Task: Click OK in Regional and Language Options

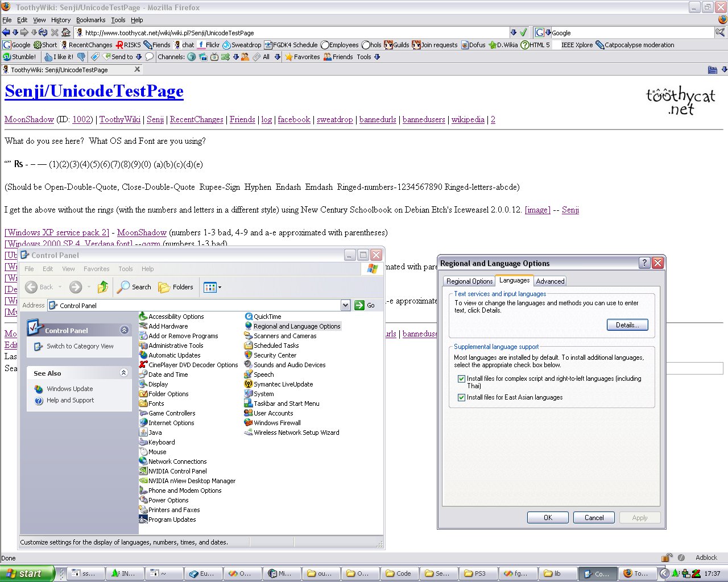Action: [x=548, y=517]
